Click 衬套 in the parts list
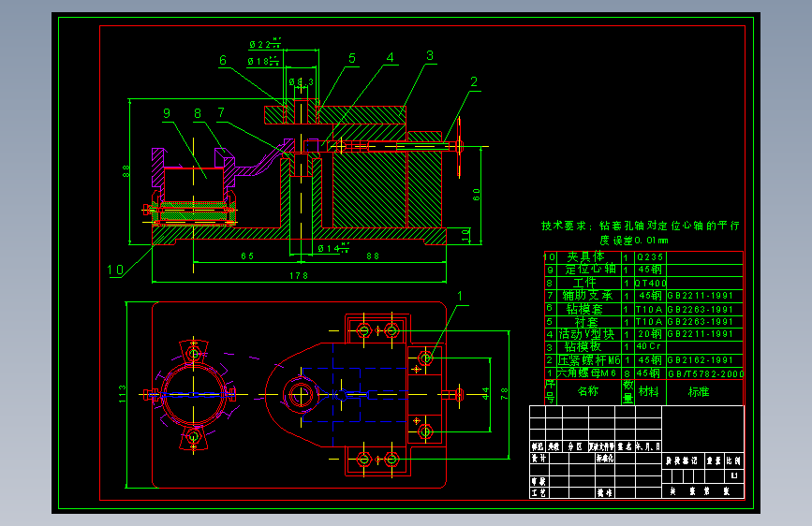 coord(585,322)
